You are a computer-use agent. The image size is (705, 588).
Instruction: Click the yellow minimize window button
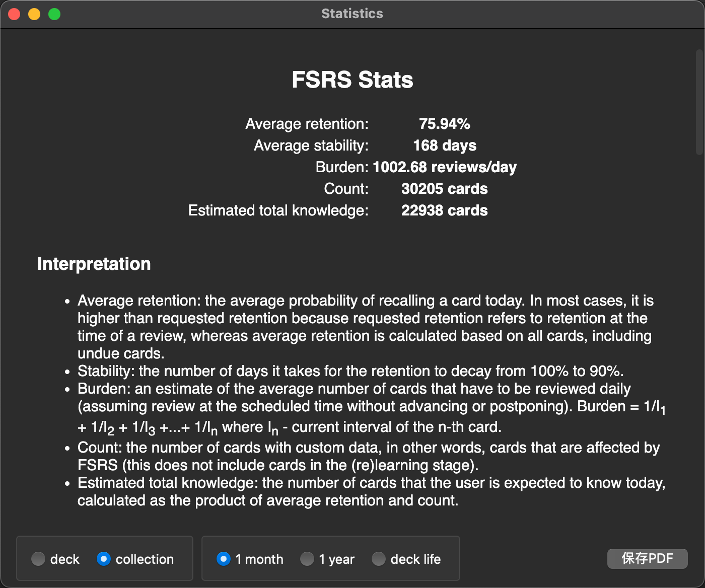(x=34, y=14)
